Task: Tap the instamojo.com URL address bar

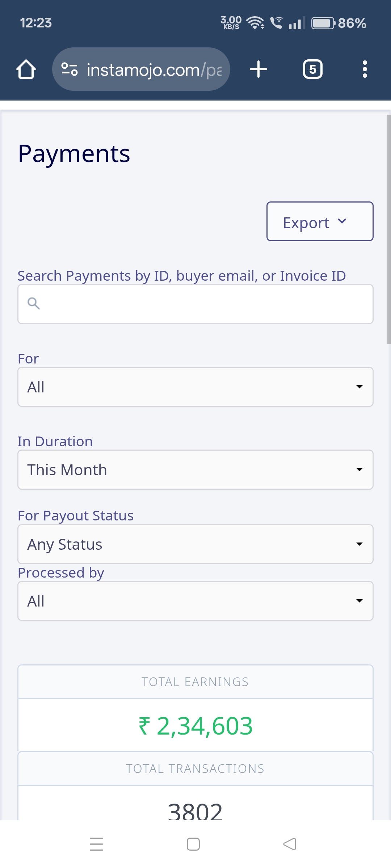Action: pos(154,70)
